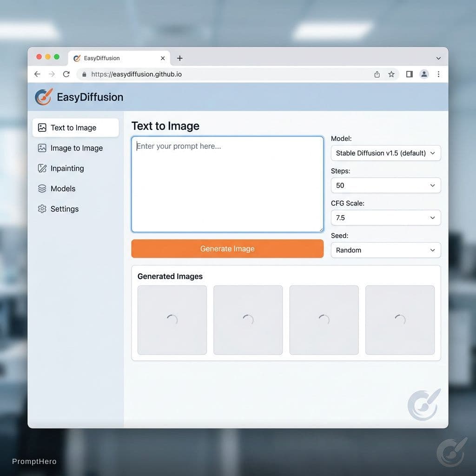Viewport: 476px width, 476px height.
Task: Click the forward arrow in browser toolbar
Action: tap(52, 74)
